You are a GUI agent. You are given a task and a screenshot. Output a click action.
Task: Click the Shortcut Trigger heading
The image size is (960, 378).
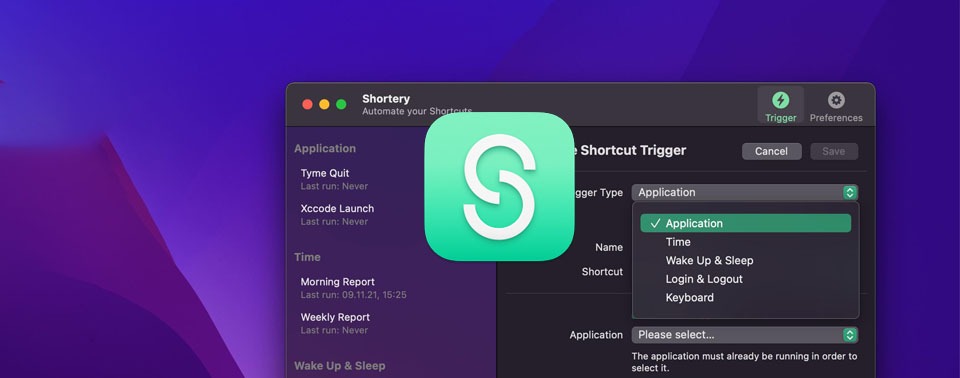click(633, 150)
